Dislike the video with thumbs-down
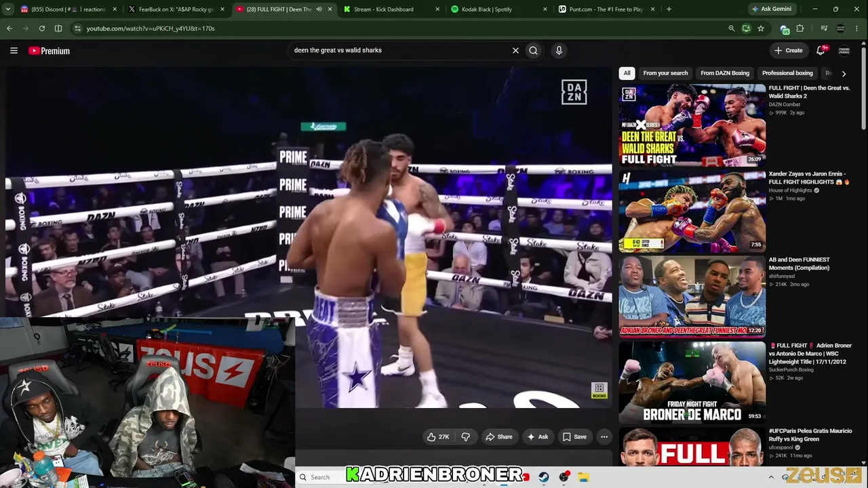 [x=466, y=437]
